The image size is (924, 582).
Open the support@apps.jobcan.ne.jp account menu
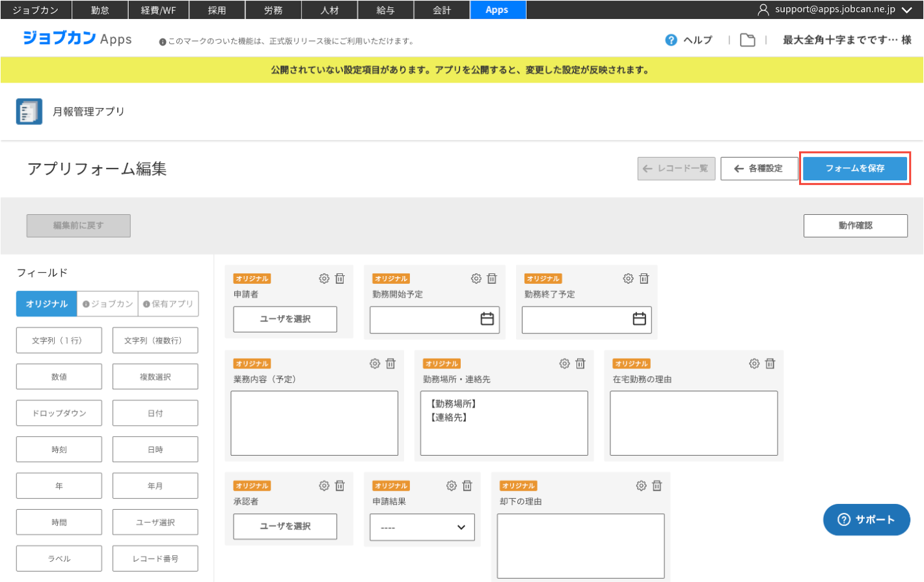tap(834, 10)
